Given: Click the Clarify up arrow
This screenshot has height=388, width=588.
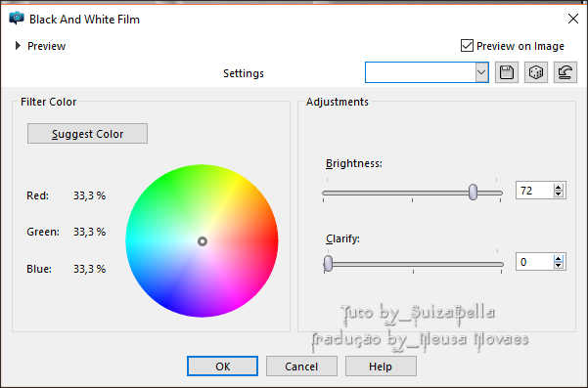Looking at the screenshot, I should (x=559, y=258).
